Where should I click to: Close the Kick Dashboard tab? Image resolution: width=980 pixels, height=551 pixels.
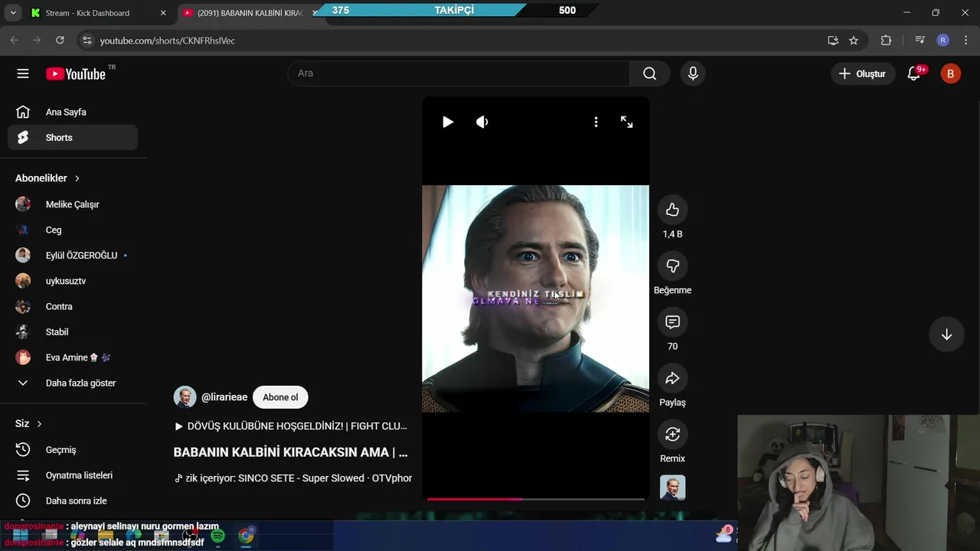point(163,13)
